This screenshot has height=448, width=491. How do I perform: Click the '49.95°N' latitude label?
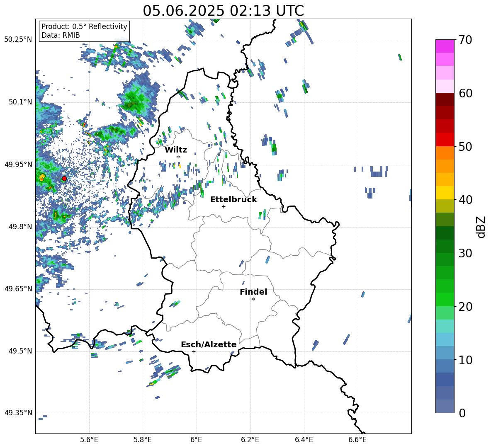pyautogui.click(x=19, y=164)
